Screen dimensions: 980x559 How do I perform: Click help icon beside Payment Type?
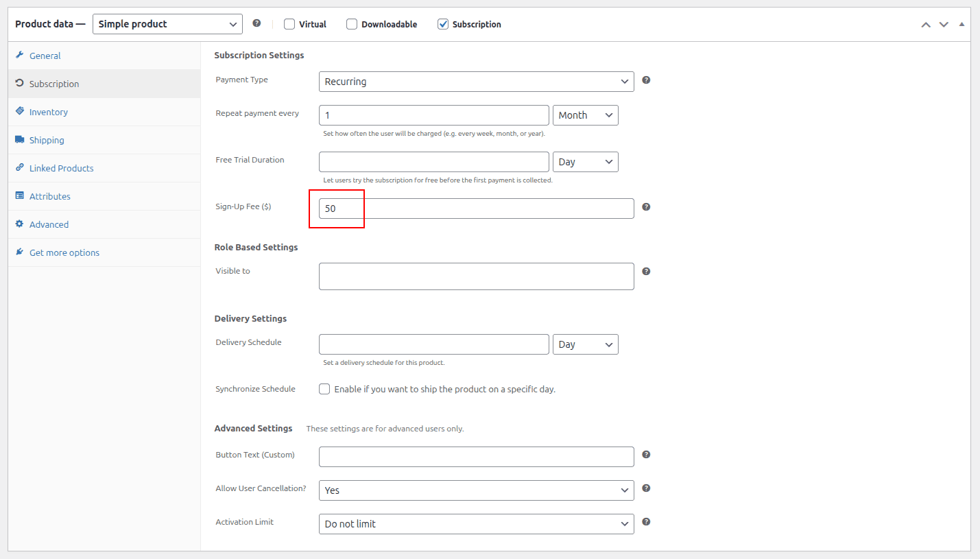[646, 80]
